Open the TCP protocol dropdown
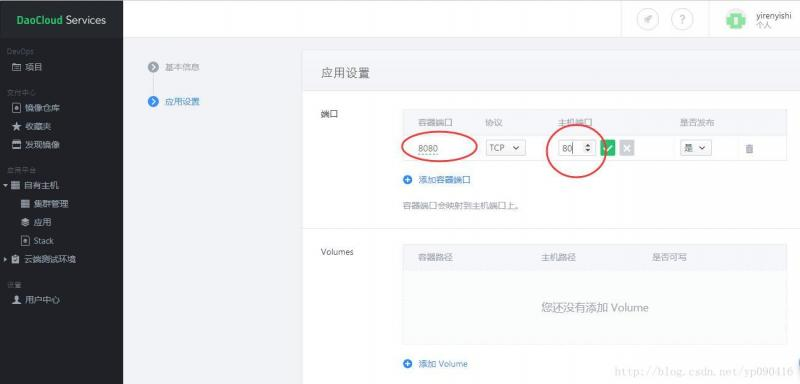 click(x=505, y=147)
